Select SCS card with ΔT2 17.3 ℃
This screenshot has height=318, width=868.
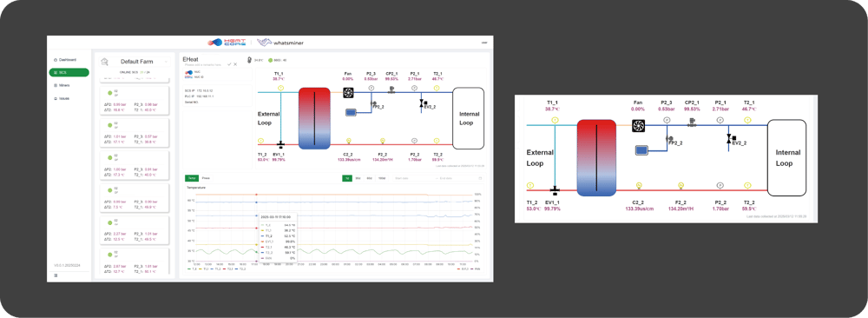click(x=135, y=164)
